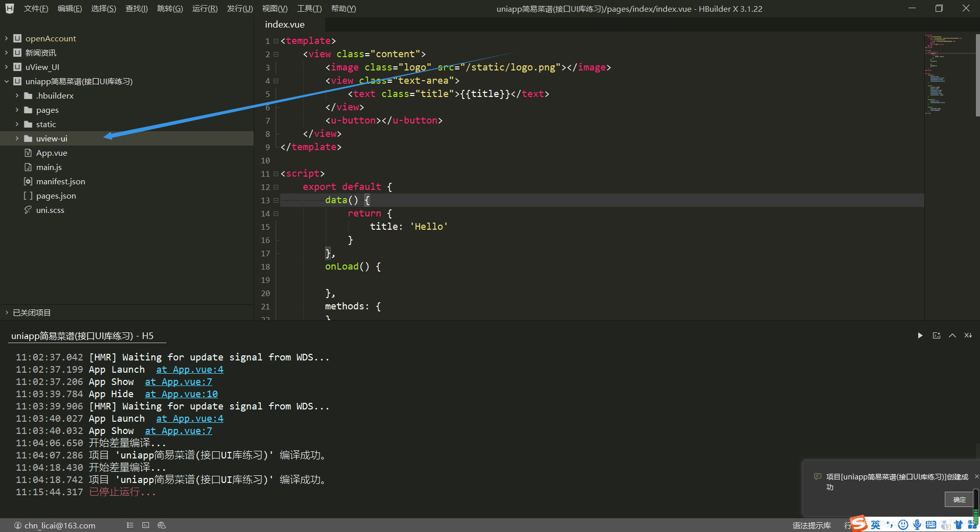Click the console run play icon
Screen dimensions: 980x532
click(920, 335)
